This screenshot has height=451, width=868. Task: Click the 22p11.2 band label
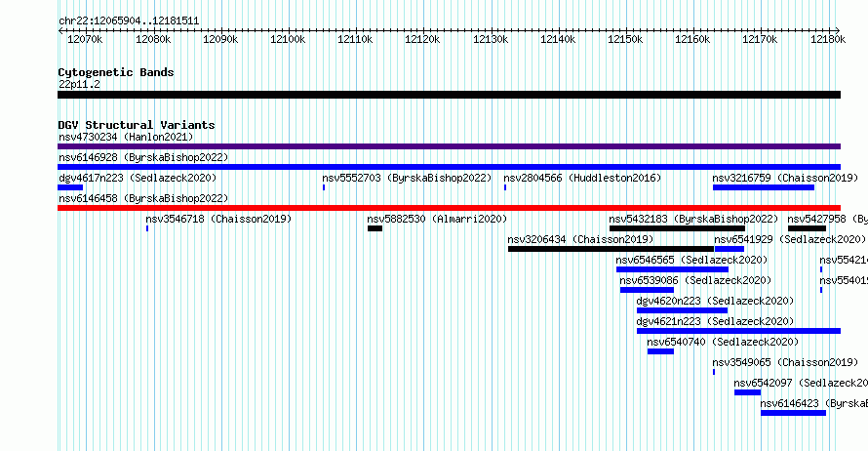(79, 84)
